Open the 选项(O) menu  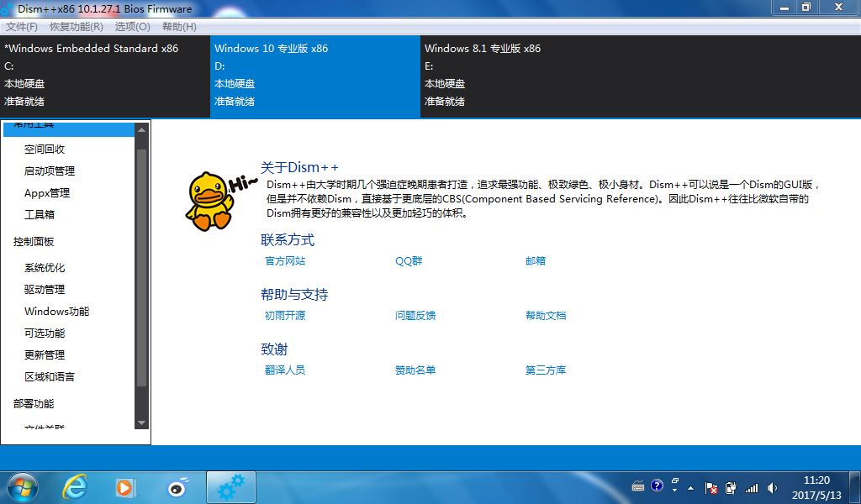coord(132,26)
